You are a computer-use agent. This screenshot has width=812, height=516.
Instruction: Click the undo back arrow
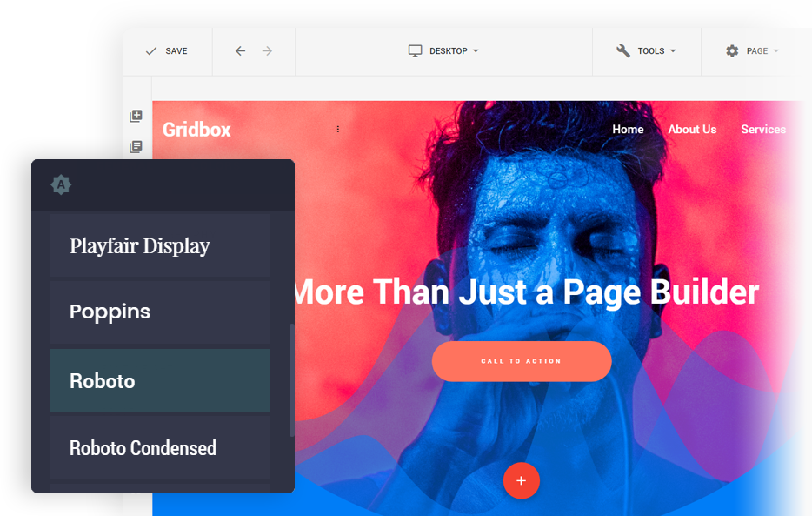coord(240,51)
